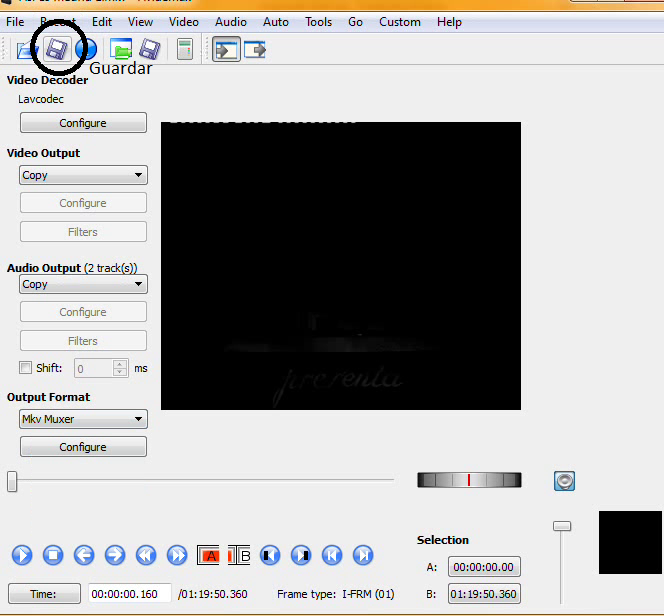The height and width of the screenshot is (616, 664).
Task: Go to previous black frame icon
Action: (x=270, y=555)
